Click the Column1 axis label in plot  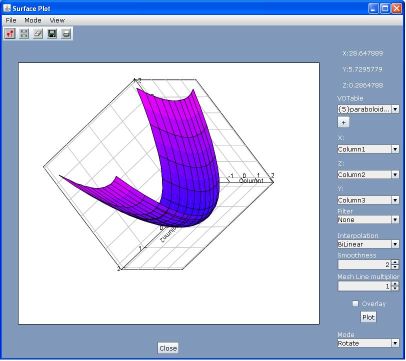(251, 181)
